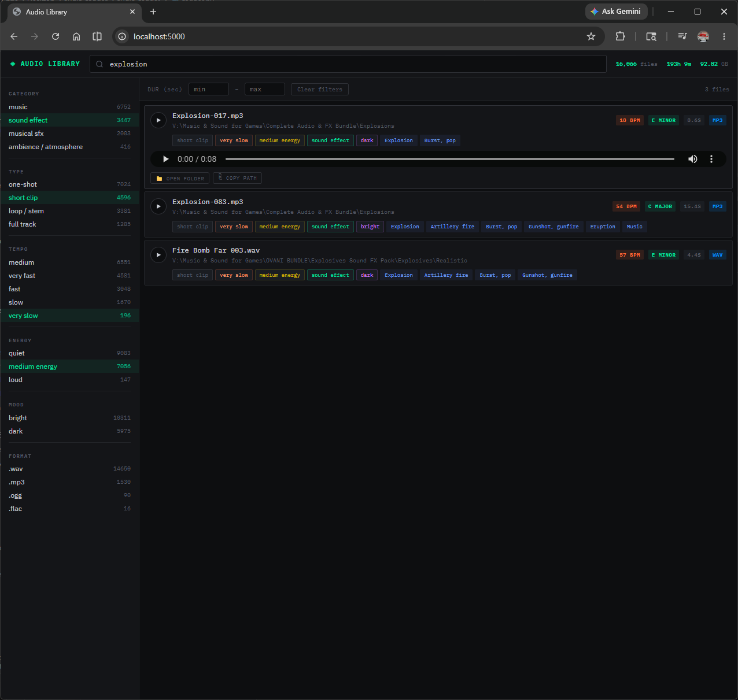The image size is (738, 700).
Task: Click the C MAJOR key badge
Action: coord(660,206)
